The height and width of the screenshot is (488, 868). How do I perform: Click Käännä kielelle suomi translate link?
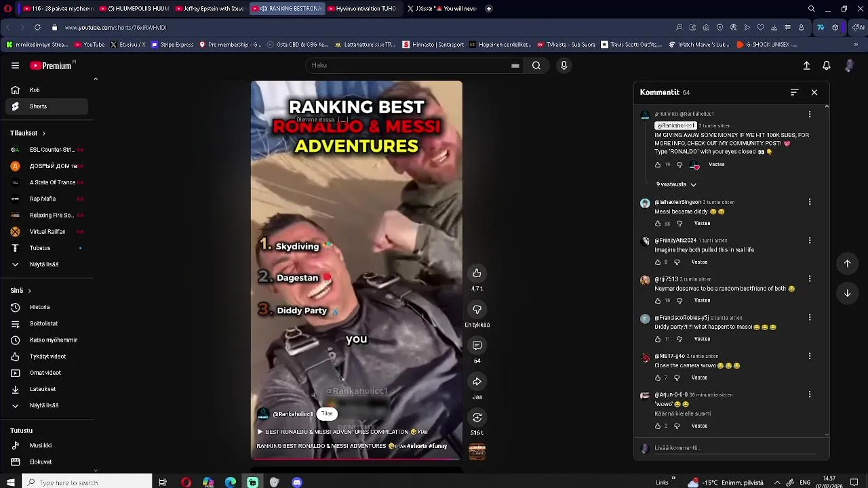682,413
